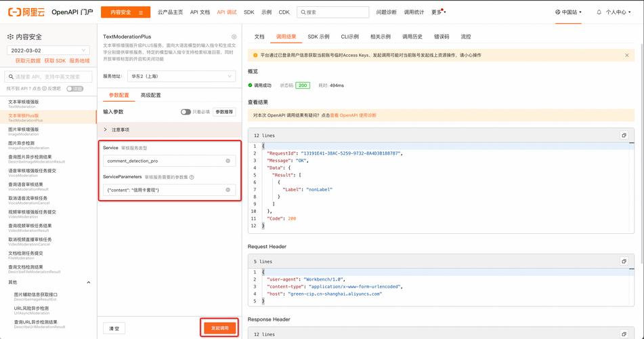644x339 pixels.
Task: Click the 内容安全 product icon in sidebar
Action: click(10, 37)
